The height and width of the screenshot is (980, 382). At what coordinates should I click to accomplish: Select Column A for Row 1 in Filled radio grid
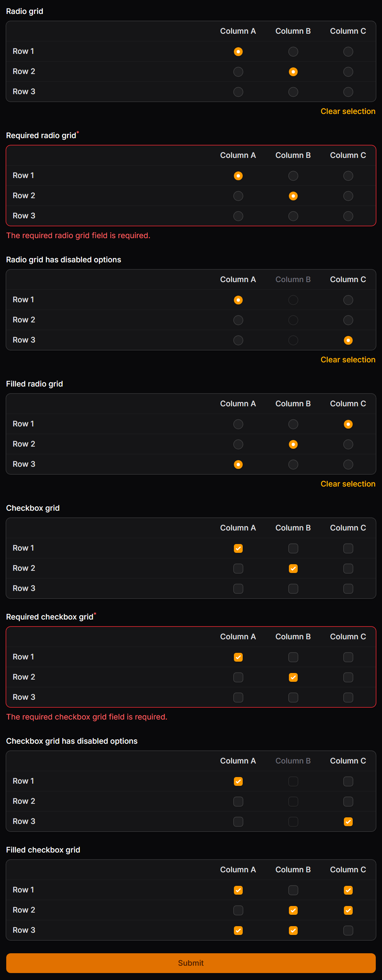coord(238,424)
